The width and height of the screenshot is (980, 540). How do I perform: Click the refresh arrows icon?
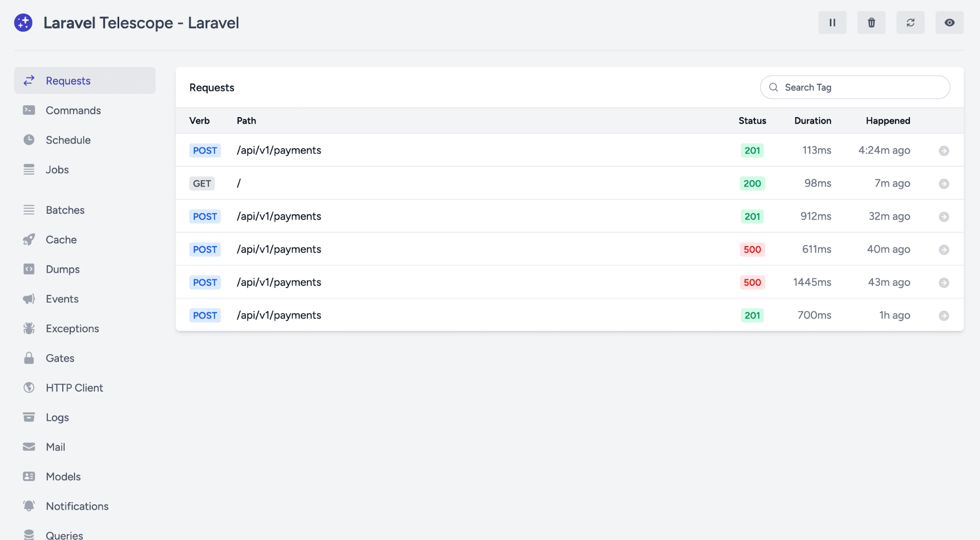[x=910, y=23]
